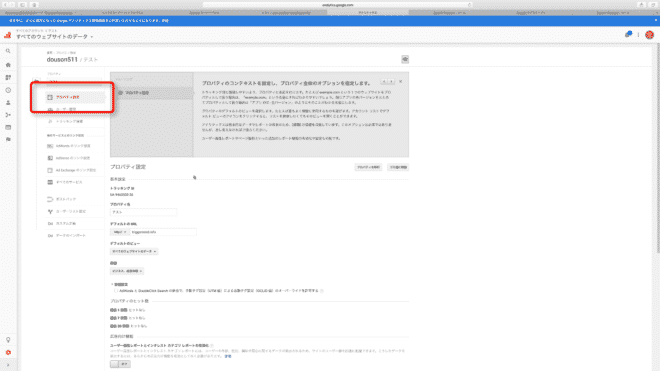Click the Discover lightbulb icon

click(x=8, y=340)
